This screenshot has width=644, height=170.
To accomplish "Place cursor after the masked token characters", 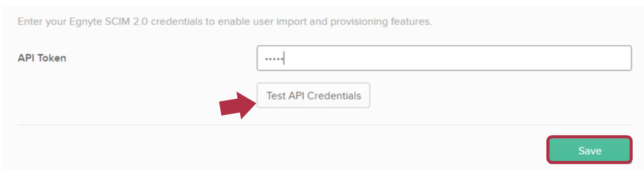I will 285,59.
